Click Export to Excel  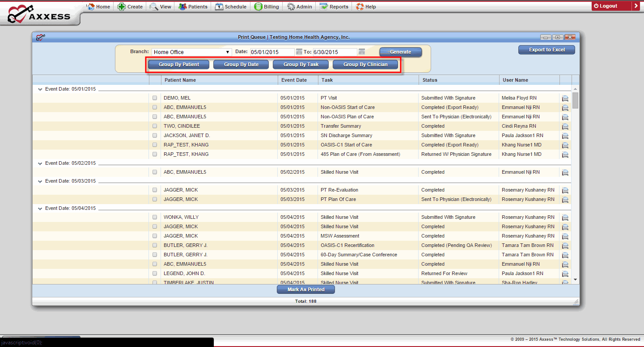[x=546, y=50]
